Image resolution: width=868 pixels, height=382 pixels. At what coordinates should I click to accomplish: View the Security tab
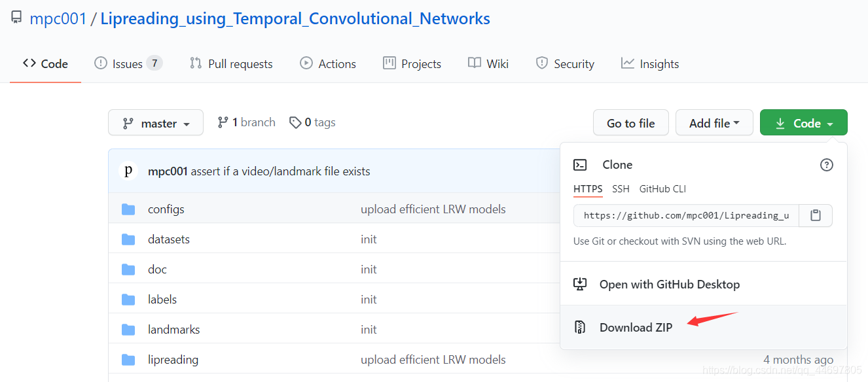coord(565,63)
